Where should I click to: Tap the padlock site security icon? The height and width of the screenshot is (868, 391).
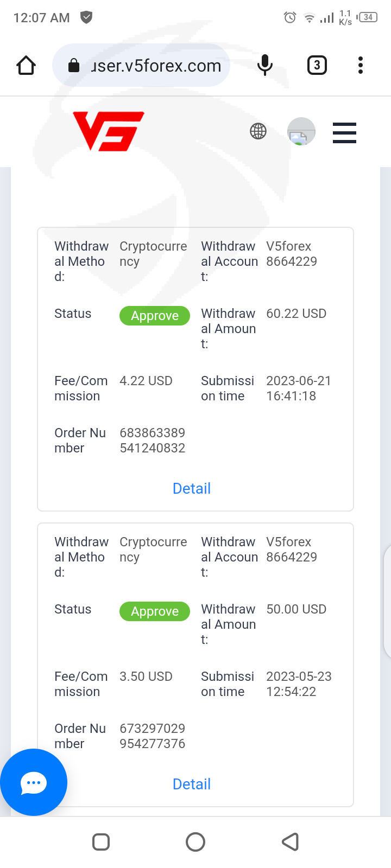(x=73, y=66)
